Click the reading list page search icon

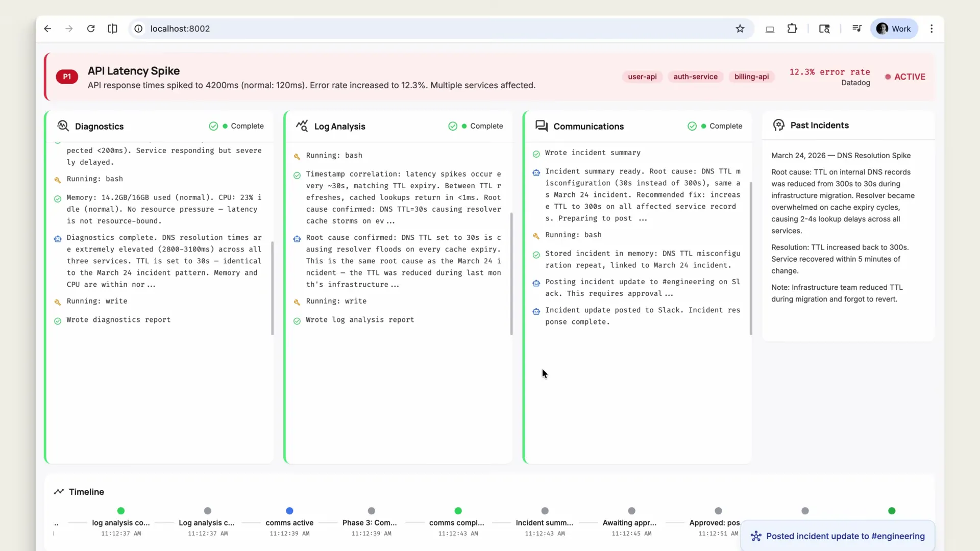(x=825, y=29)
